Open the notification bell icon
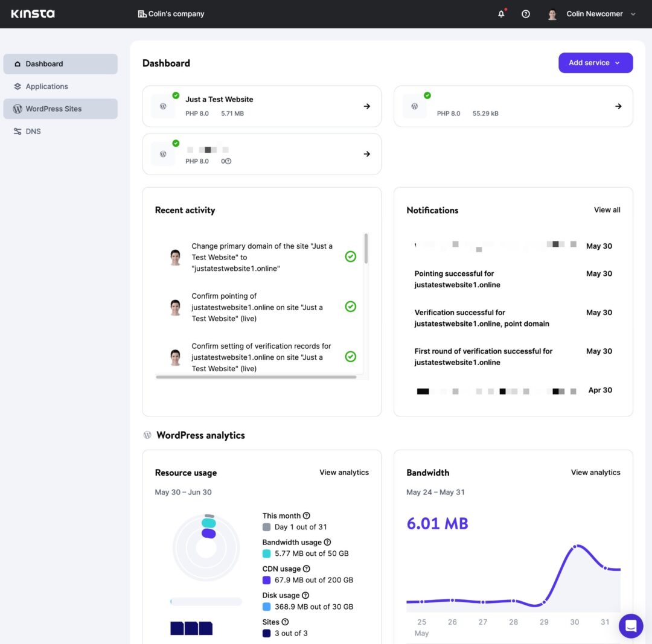The image size is (652, 644). click(x=501, y=13)
